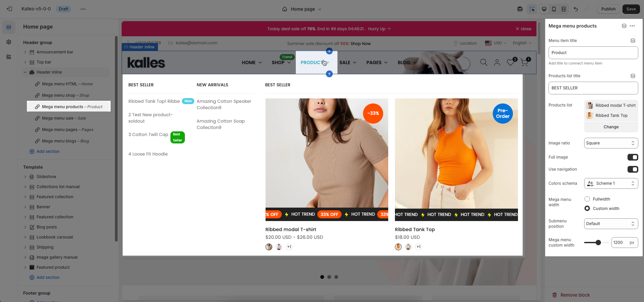This screenshot has width=644, height=302.
Task: Click the Change products button
Action: point(611,127)
